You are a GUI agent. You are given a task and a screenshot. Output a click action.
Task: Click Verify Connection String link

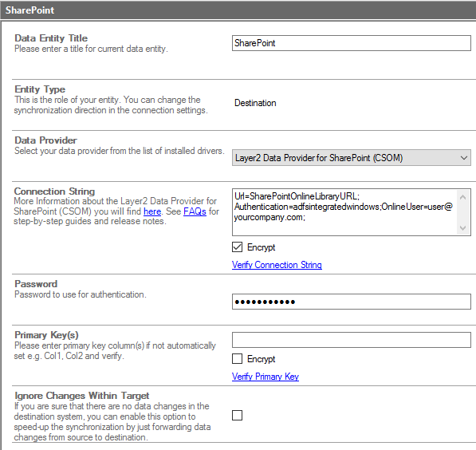tap(277, 265)
